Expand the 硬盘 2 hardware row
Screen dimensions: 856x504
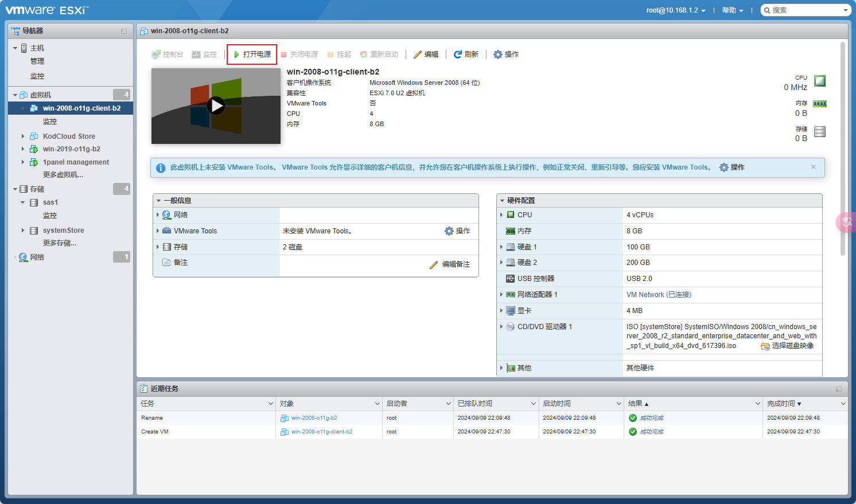[x=501, y=263]
